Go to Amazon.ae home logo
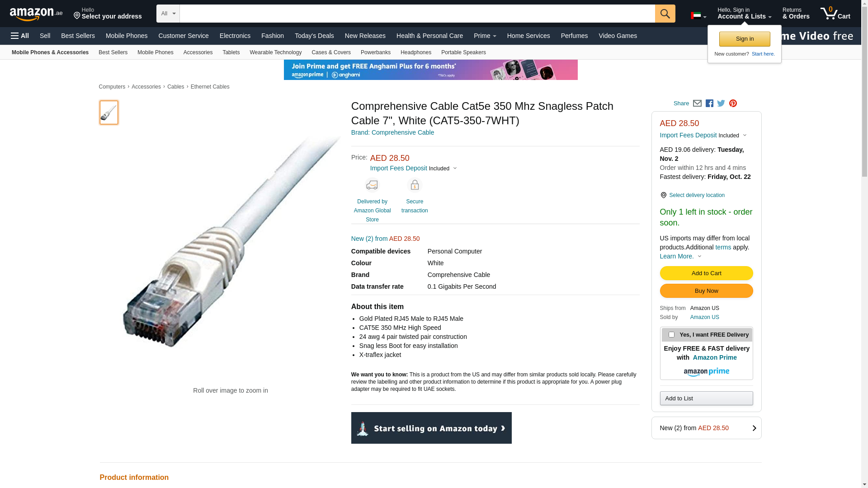Viewport: 868px width, 488px height. 36,14
